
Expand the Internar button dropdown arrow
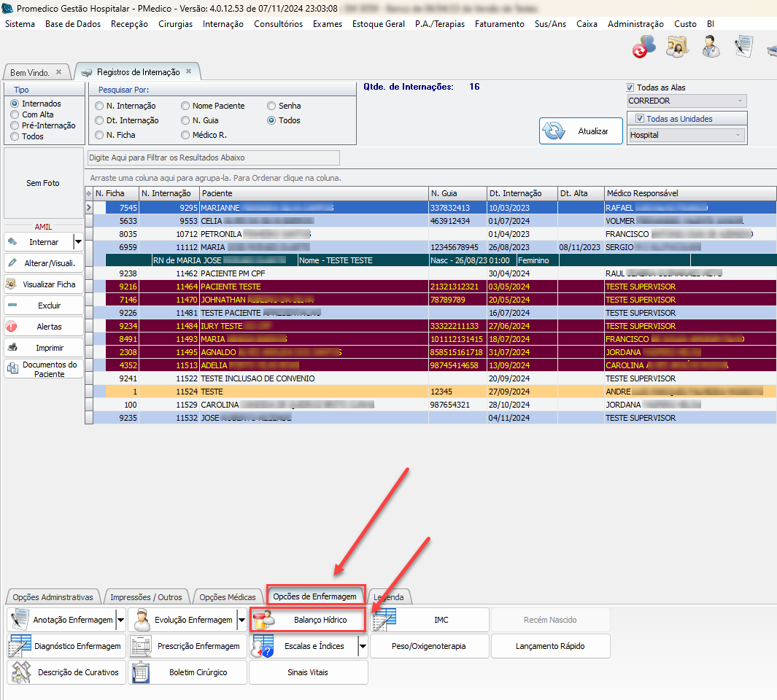click(x=78, y=242)
